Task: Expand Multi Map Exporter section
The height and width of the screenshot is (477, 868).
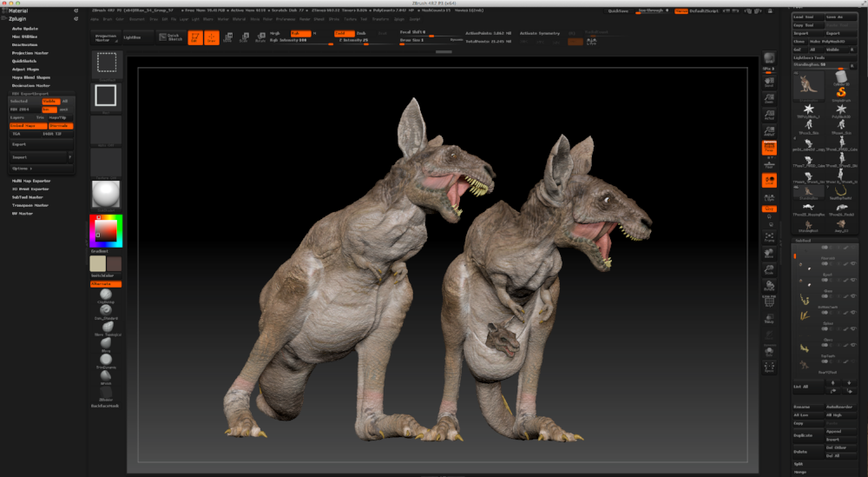Action: click(x=31, y=181)
